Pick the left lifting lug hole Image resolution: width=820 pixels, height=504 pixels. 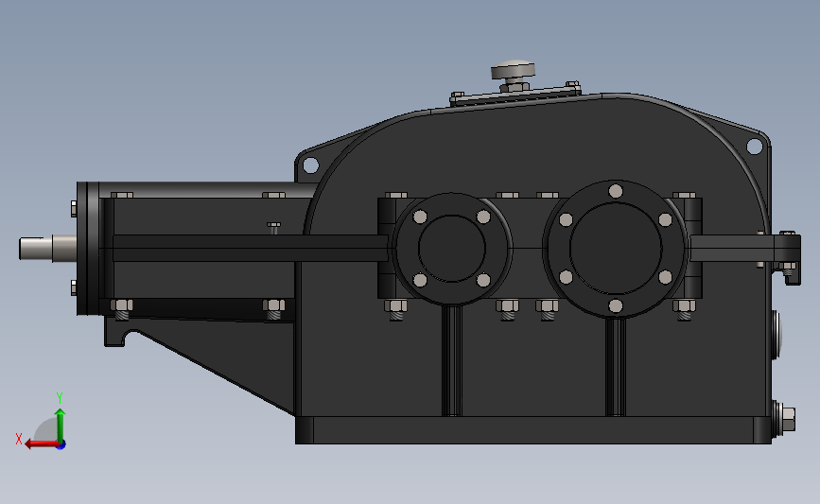point(310,165)
